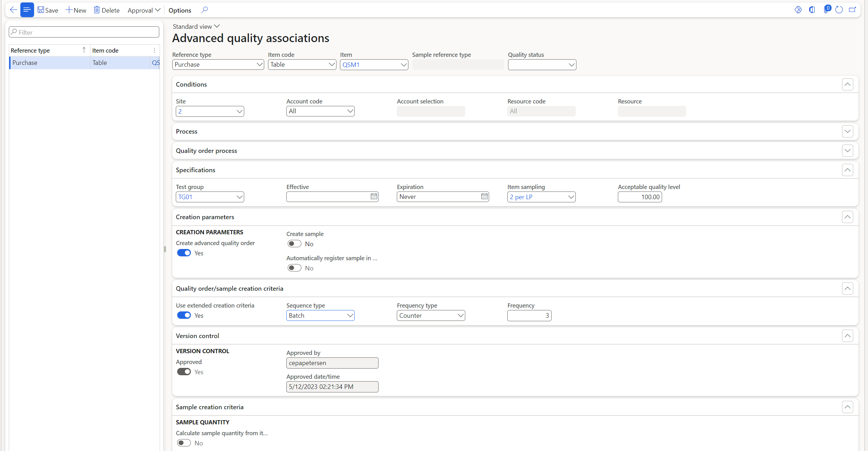Open the notifications bell icon
This screenshot has width=868, height=451.
tap(826, 10)
